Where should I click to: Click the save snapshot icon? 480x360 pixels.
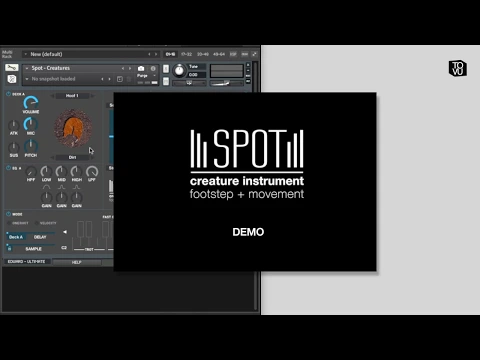click(120, 79)
